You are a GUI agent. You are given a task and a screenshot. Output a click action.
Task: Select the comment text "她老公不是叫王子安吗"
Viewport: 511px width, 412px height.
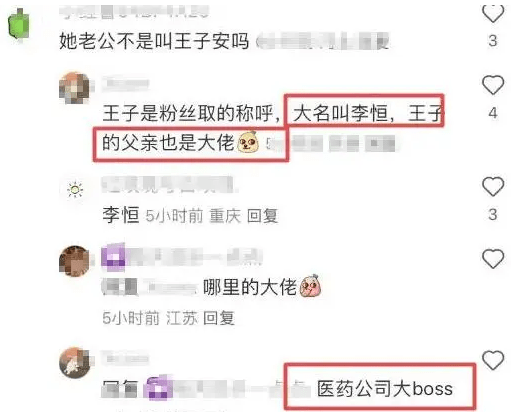(154, 41)
